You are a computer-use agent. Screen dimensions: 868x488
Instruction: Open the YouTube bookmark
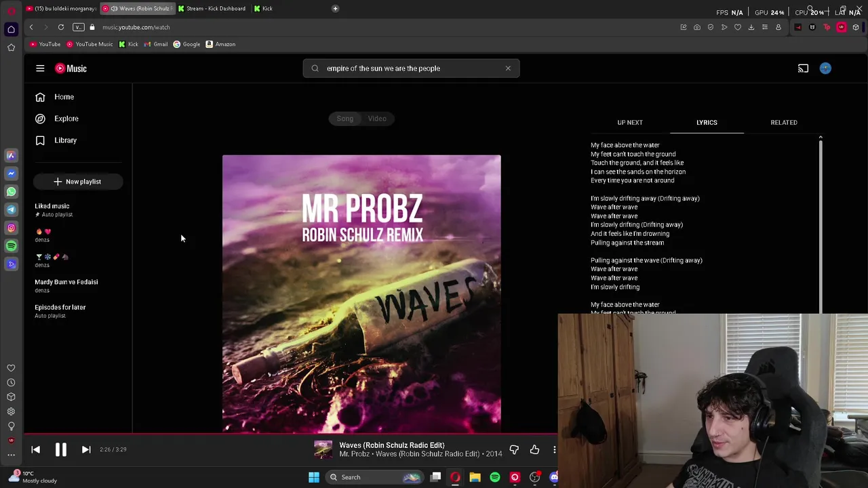45,44
